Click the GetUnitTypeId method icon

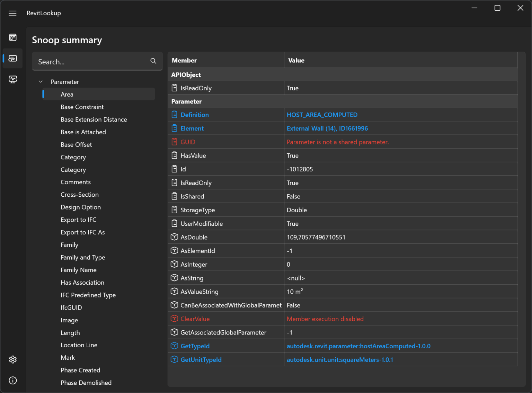pyautogui.click(x=175, y=359)
